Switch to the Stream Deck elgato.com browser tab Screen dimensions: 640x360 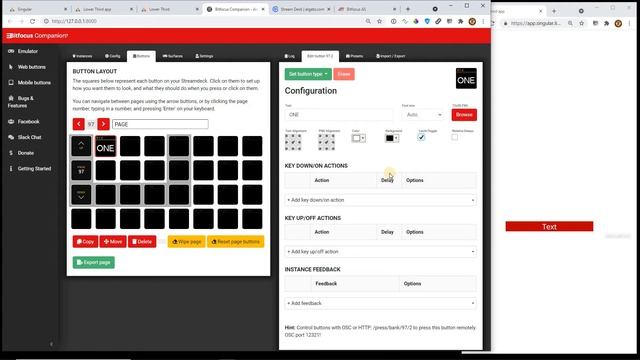pyautogui.click(x=301, y=9)
